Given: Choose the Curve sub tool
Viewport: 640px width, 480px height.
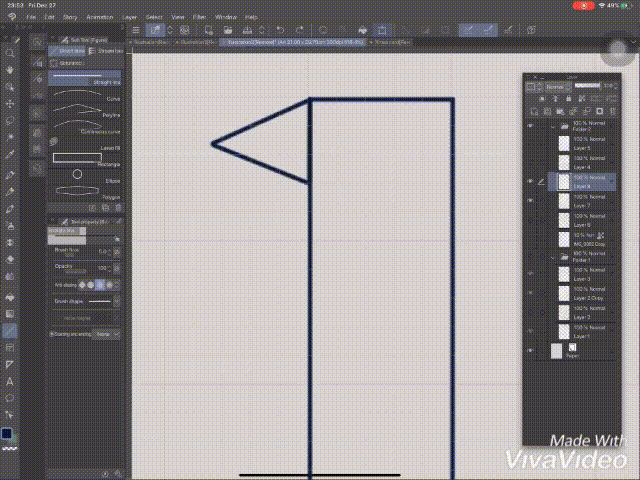Looking at the screenshot, I should pos(85,95).
